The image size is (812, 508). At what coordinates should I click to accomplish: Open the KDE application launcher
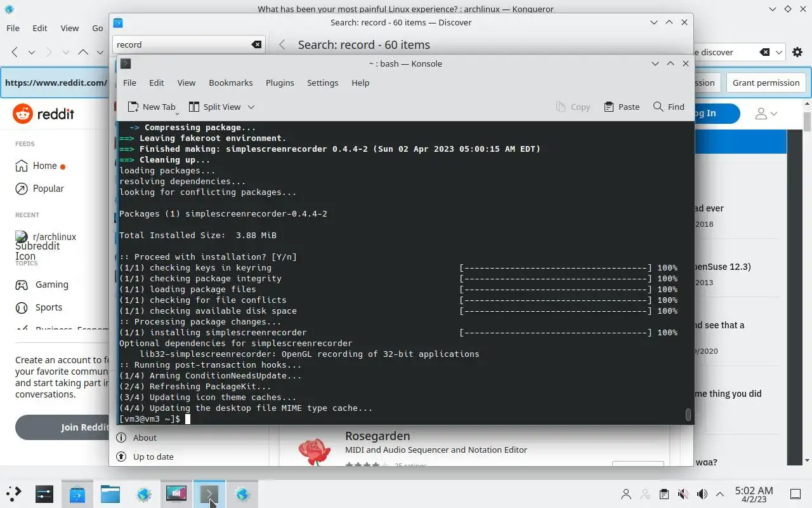click(x=13, y=494)
